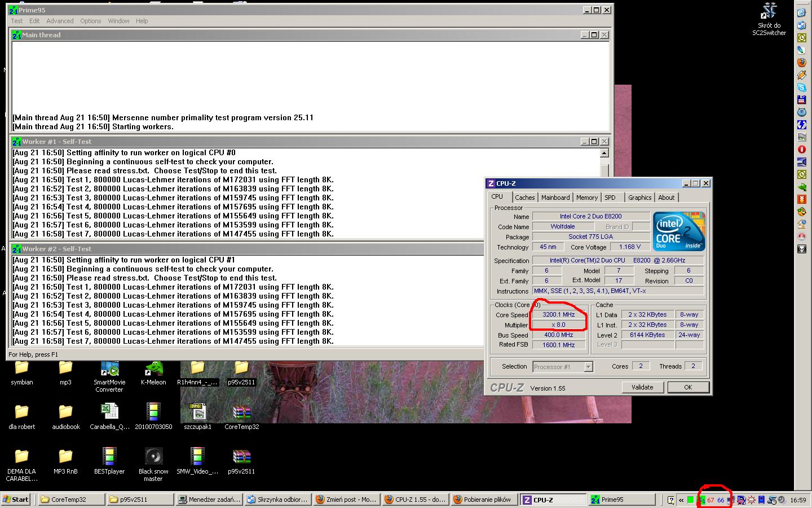Click the Core Speed 3200.1 MHz value
This screenshot has height=508, width=812.
(559, 315)
